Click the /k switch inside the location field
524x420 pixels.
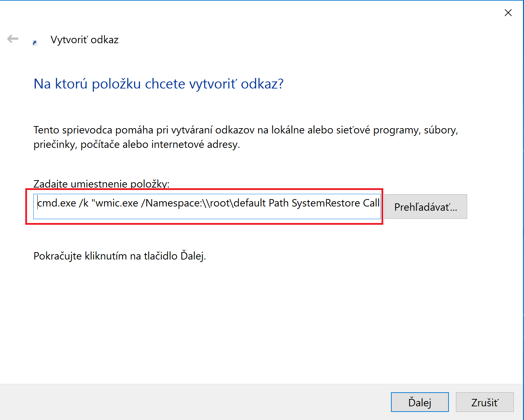click(84, 203)
